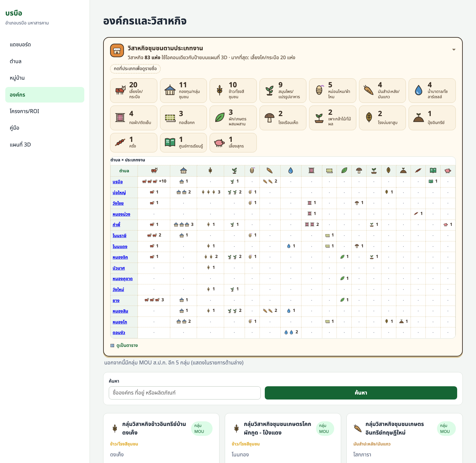476x463 pixels.
Task: Select the ปุ๋ยอินทรีย์ organic fertilizer card
Action: tap(432, 118)
